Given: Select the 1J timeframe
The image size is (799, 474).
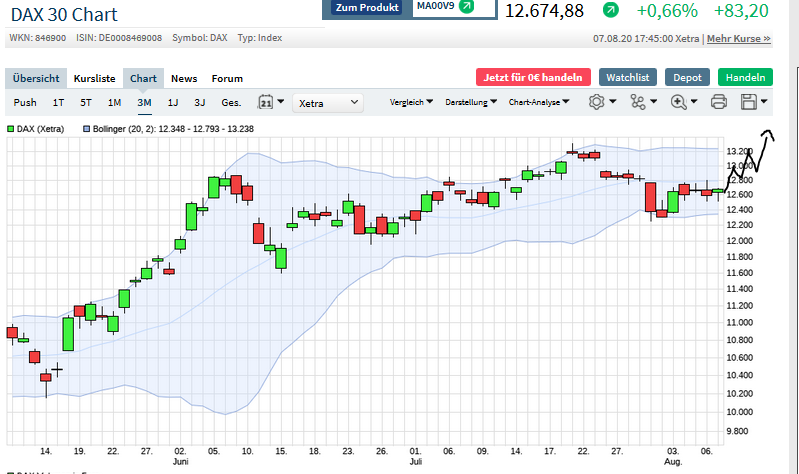Looking at the screenshot, I should (x=173, y=102).
